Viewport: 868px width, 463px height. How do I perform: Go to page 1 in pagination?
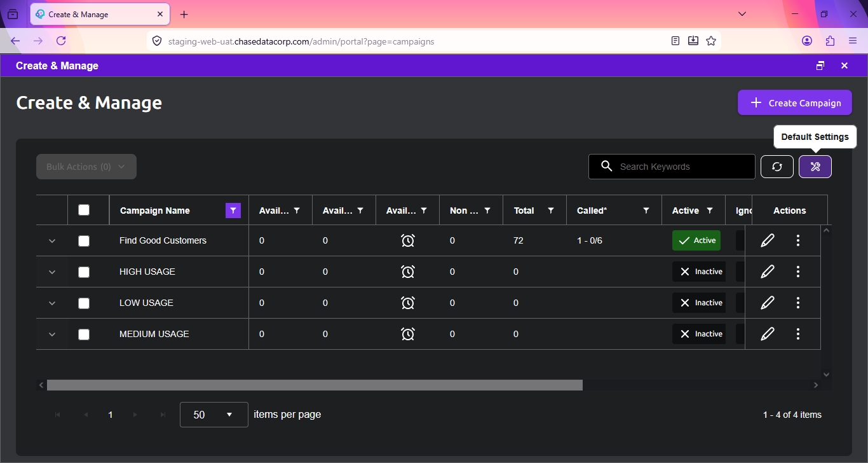point(111,415)
